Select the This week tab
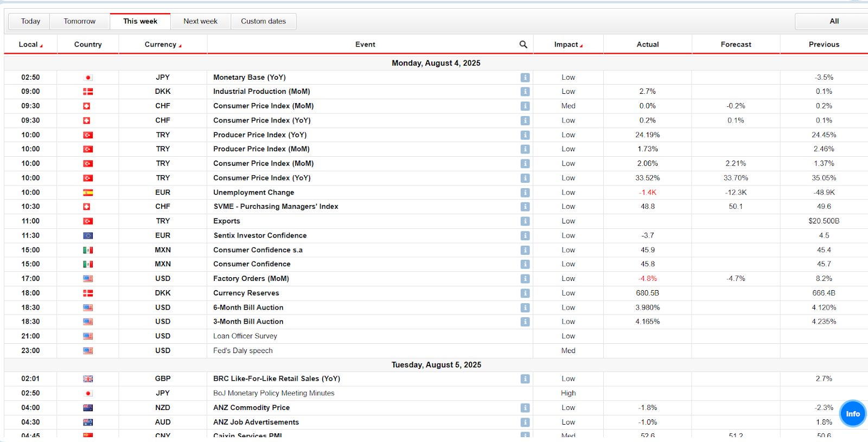 (x=140, y=21)
